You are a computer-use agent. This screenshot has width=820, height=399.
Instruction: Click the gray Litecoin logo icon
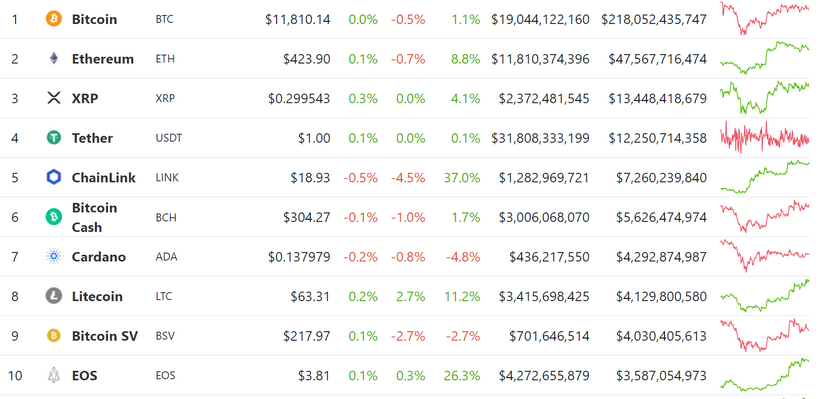pos(54,296)
